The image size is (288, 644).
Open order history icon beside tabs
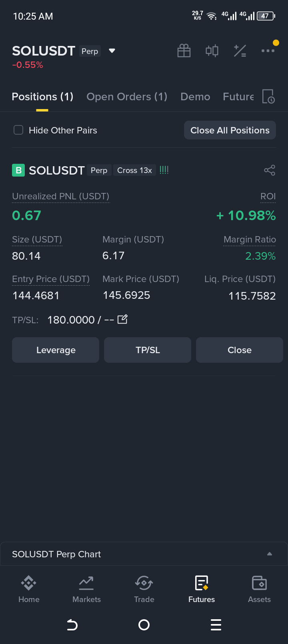click(268, 97)
